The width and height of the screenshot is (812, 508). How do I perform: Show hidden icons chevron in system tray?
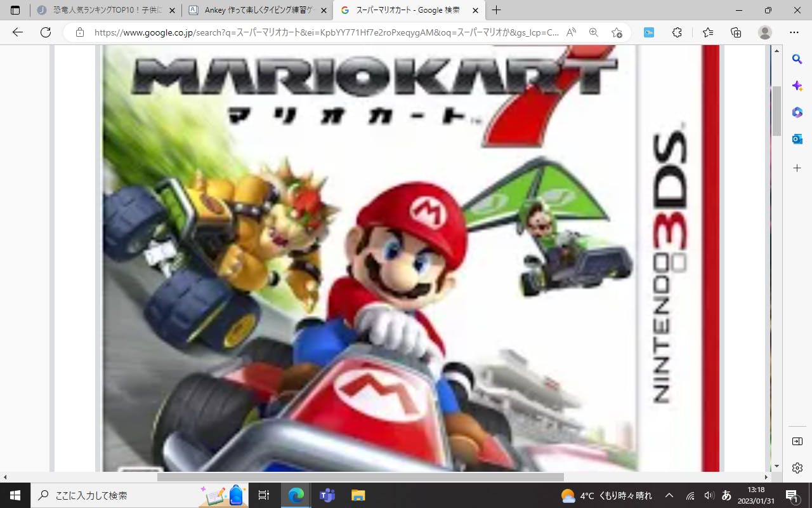669,495
